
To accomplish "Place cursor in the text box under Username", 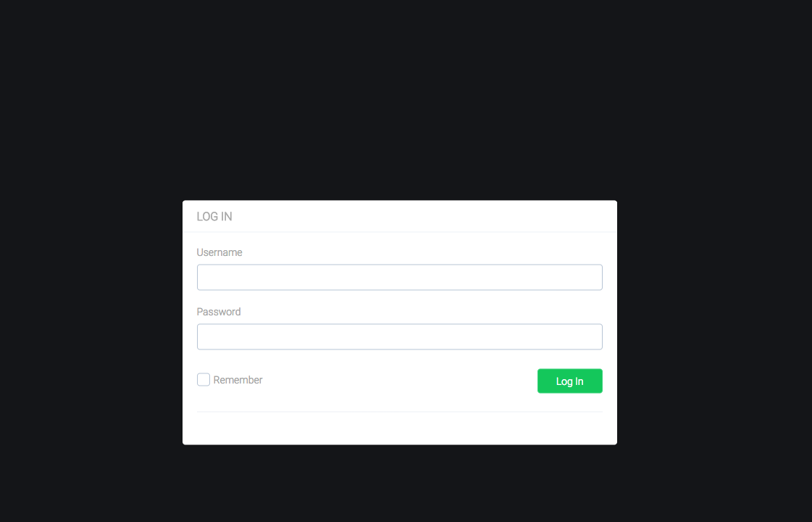I will (399, 278).
